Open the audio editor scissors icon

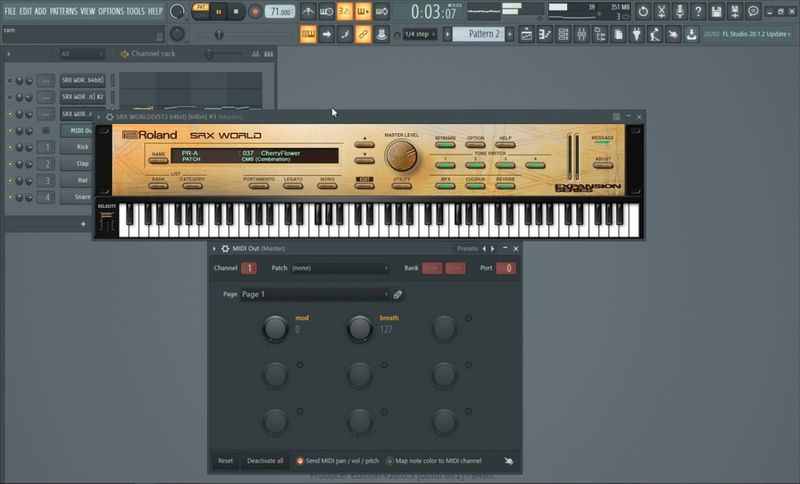coord(661,11)
